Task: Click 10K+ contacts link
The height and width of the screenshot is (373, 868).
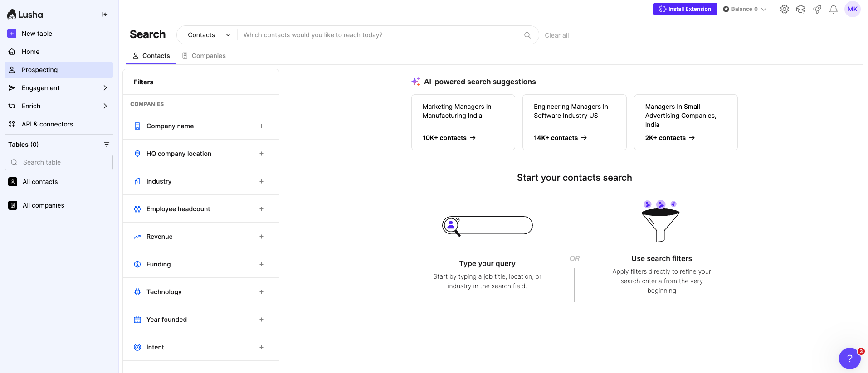Action: pos(449,138)
